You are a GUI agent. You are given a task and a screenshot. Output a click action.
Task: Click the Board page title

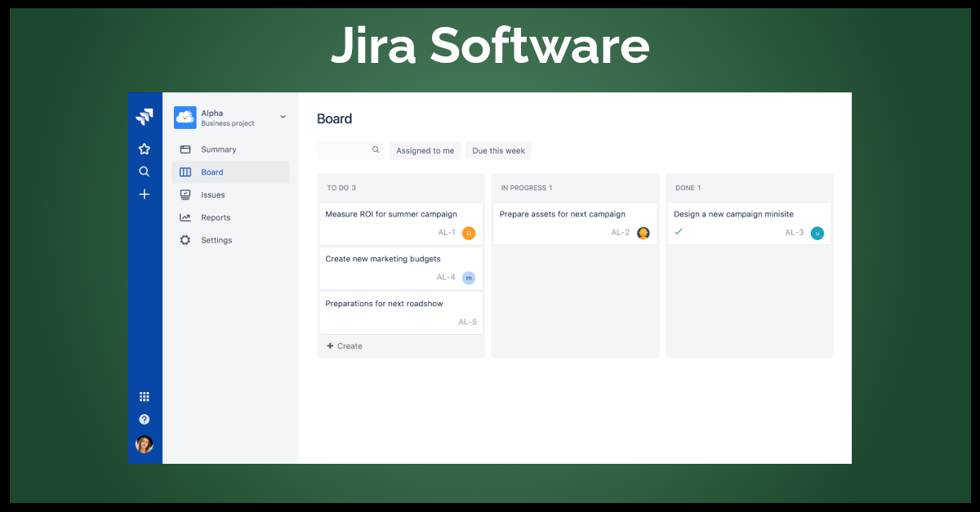tap(335, 119)
